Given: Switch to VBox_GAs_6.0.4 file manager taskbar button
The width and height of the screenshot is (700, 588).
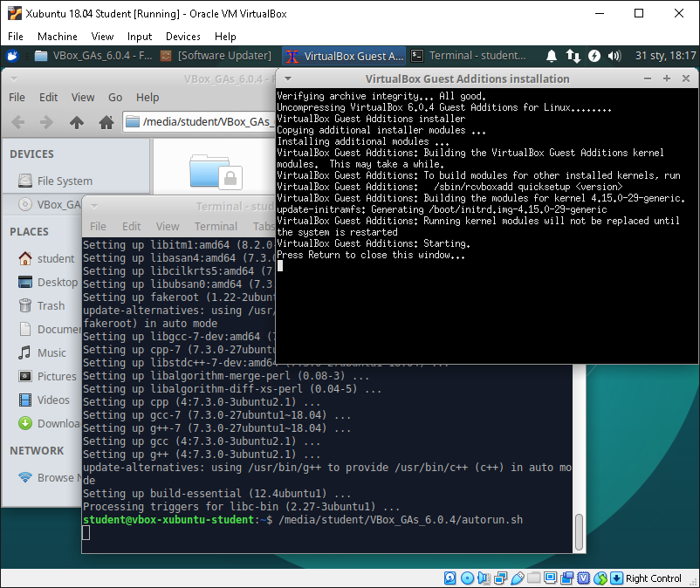Looking at the screenshot, I should 93,56.
